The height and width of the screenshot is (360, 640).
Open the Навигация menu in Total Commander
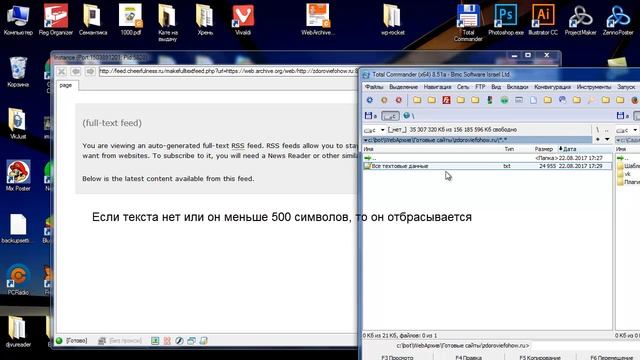coord(437,87)
